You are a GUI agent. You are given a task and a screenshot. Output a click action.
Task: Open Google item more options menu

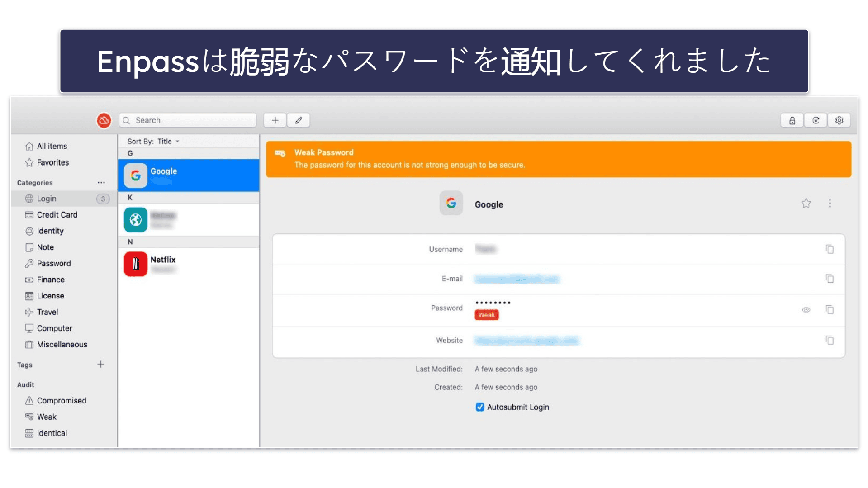coord(830,204)
